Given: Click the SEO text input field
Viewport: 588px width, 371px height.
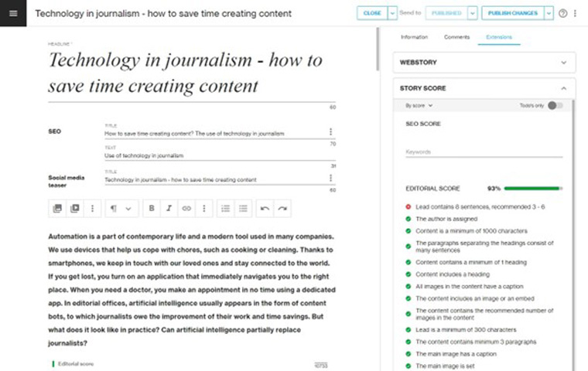Looking at the screenshot, I should pyautogui.click(x=220, y=155).
